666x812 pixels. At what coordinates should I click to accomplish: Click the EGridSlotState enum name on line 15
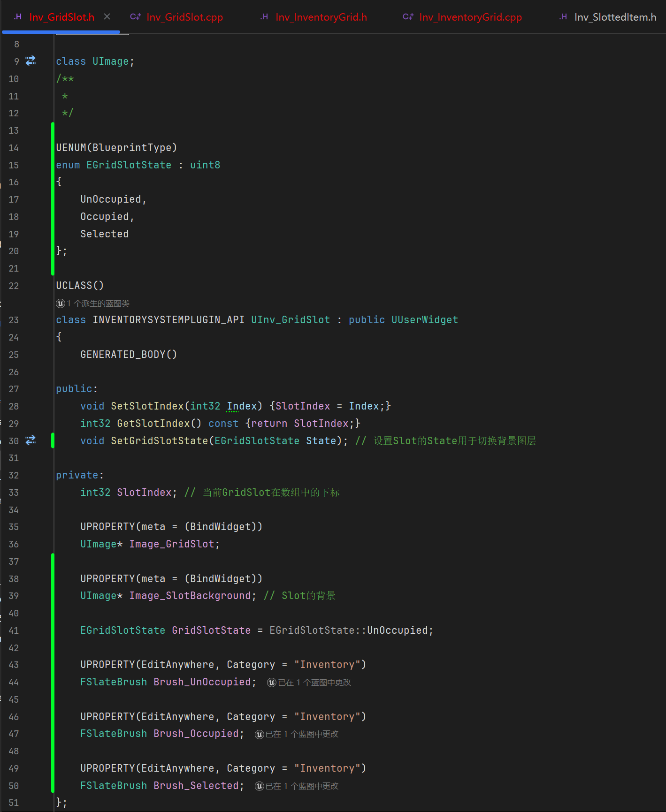tap(129, 165)
